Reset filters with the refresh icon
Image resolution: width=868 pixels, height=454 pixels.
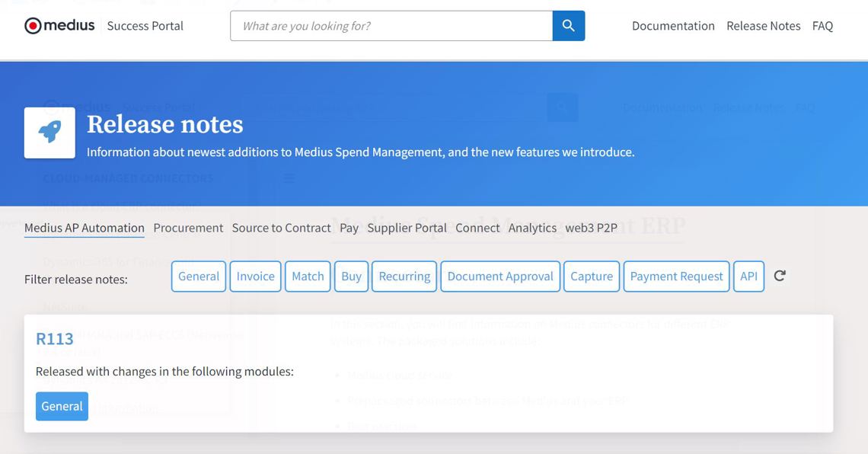(780, 276)
